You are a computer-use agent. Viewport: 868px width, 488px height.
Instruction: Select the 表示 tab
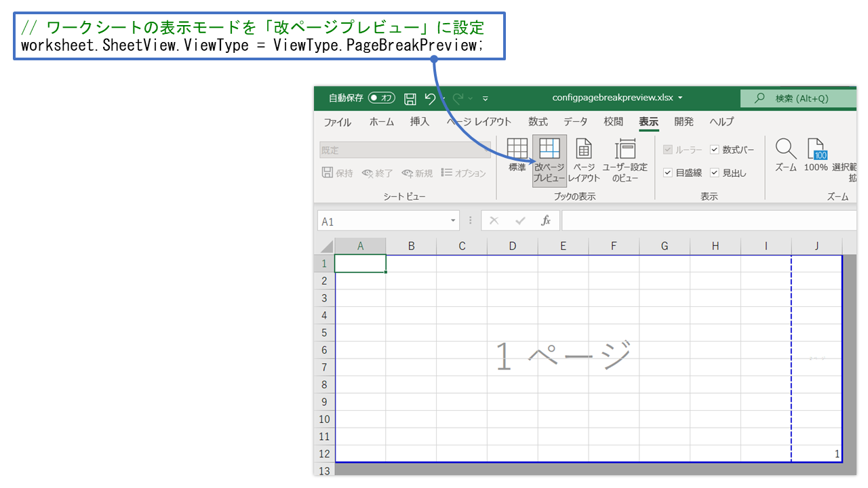click(x=649, y=122)
